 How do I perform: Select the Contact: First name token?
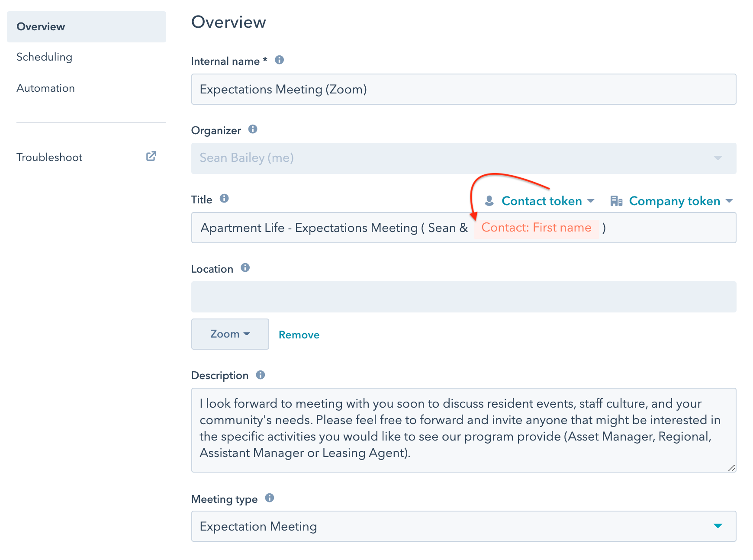point(537,228)
